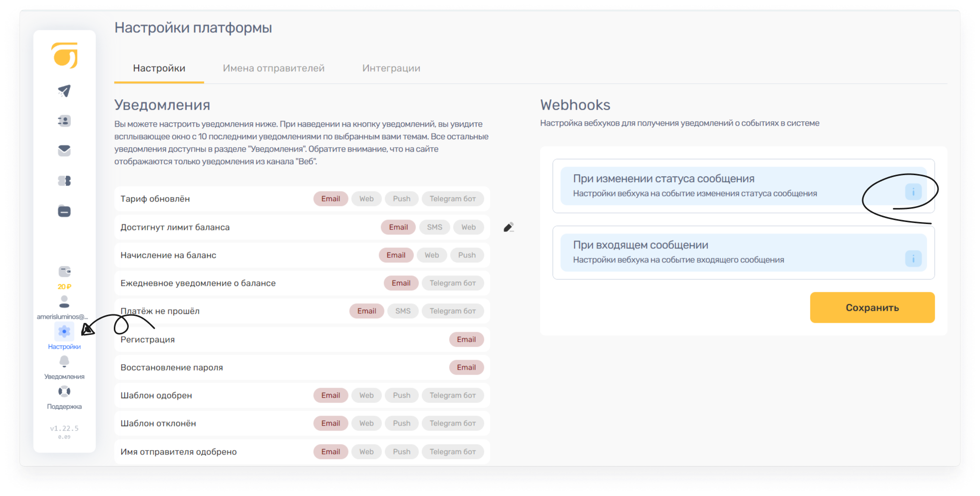Click info icon for incoming message webhook

point(913,258)
